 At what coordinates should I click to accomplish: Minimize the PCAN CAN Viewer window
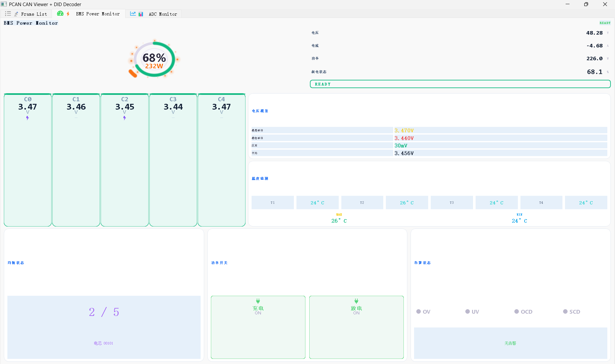coord(568,4)
